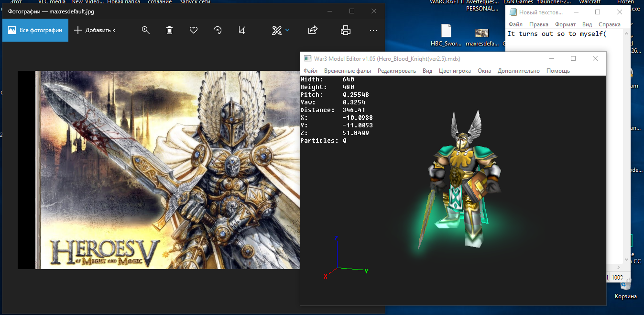Open Справка menu in Notepad
Image resolution: width=644 pixels, height=315 pixels.
click(x=610, y=24)
